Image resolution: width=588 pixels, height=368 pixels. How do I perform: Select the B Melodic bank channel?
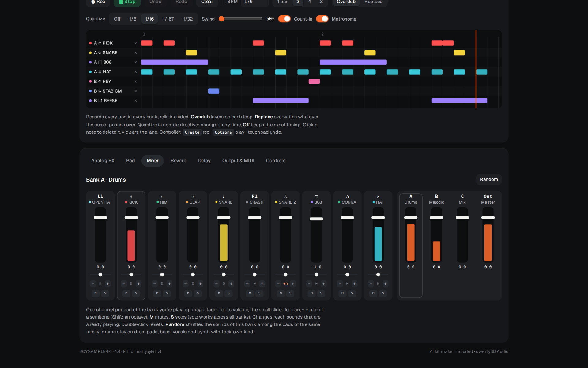[436, 199]
